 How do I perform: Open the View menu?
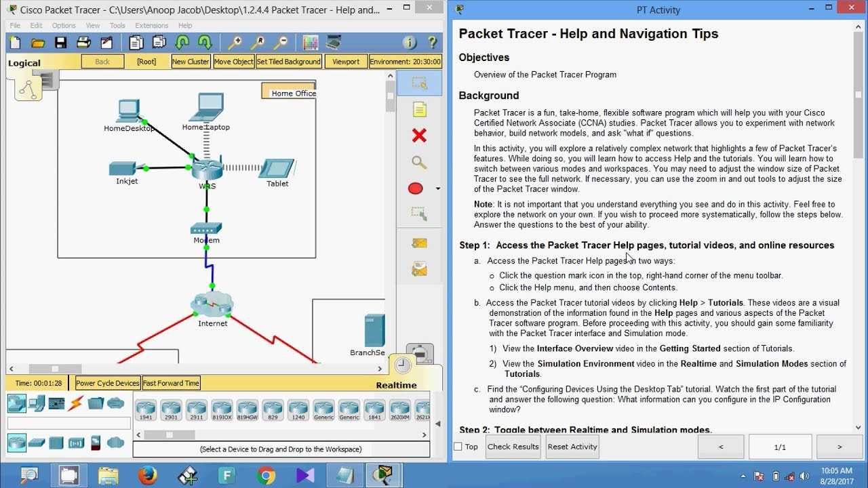click(x=93, y=26)
